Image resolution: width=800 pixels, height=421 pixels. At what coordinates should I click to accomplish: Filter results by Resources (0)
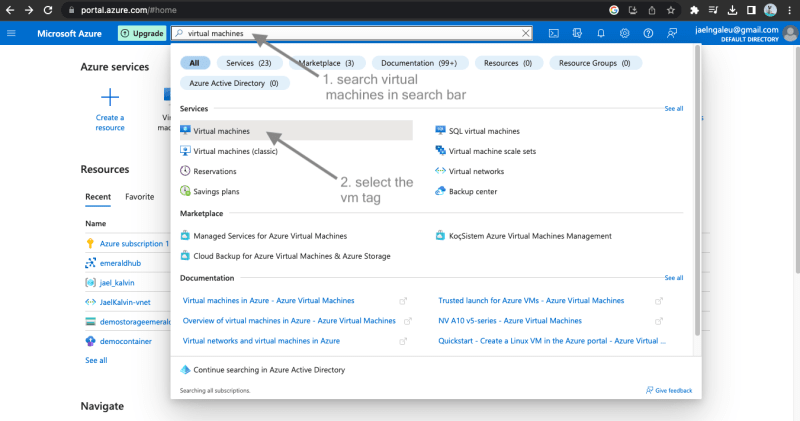point(508,63)
